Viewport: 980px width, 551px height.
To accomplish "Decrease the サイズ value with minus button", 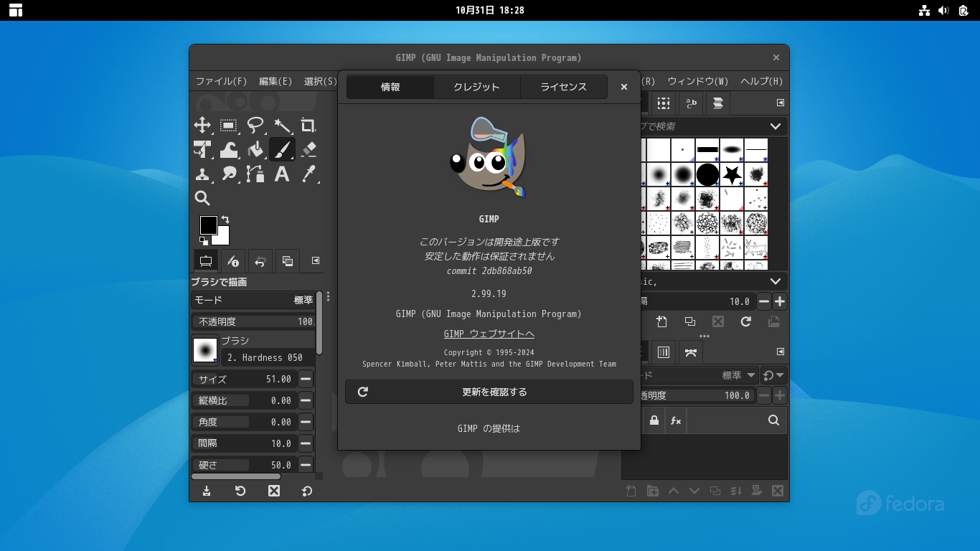I will [306, 379].
